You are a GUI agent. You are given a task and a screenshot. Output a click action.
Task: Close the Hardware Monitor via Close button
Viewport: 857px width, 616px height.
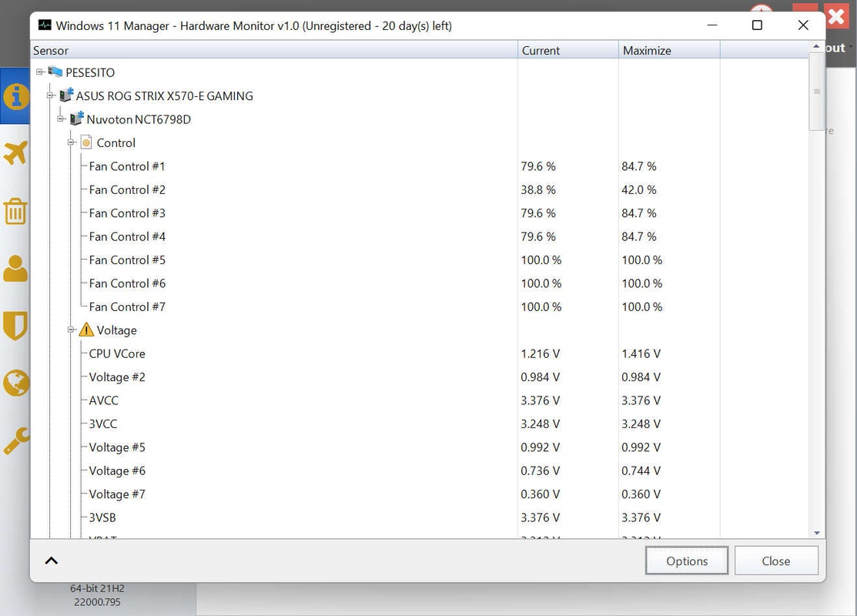[x=776, y=561]
